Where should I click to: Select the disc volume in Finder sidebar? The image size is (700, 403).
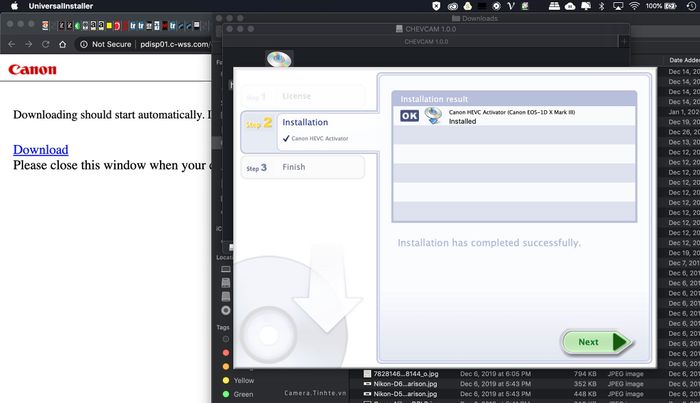tap(226, 310)
